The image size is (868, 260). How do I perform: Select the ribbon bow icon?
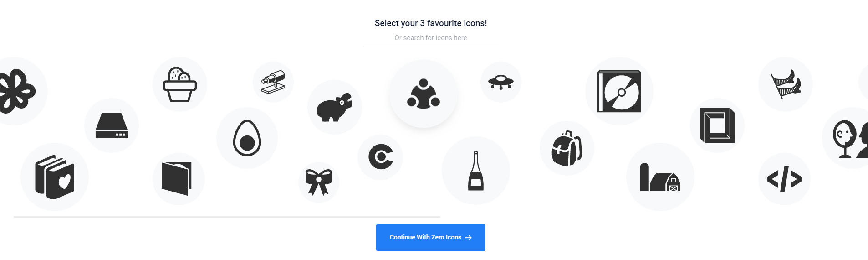(319, 182)
